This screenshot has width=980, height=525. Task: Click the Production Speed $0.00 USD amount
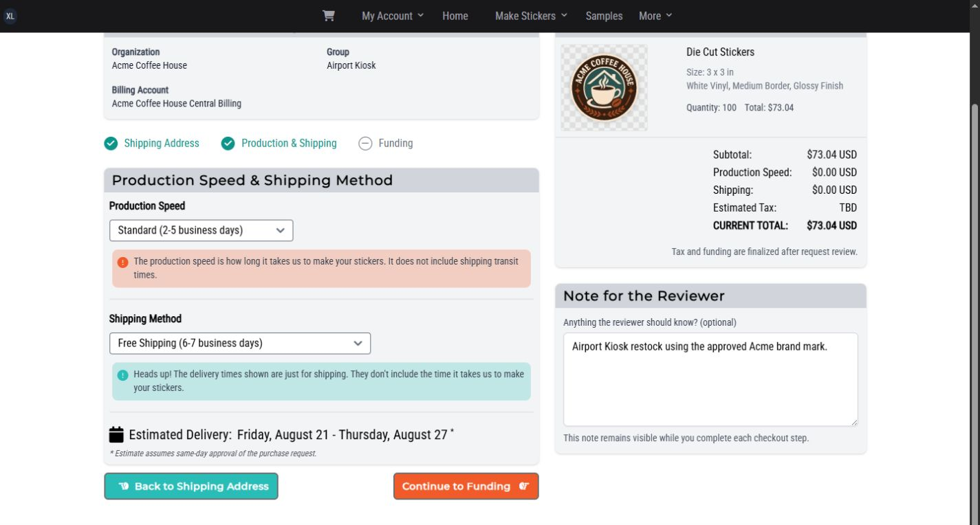pos(834,172)
